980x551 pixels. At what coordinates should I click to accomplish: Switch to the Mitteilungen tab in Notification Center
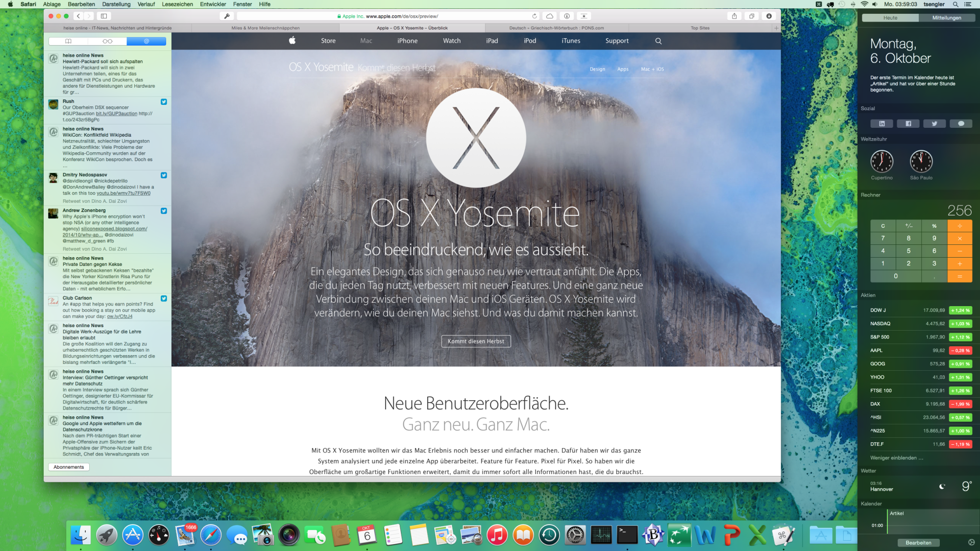point(947,18)
